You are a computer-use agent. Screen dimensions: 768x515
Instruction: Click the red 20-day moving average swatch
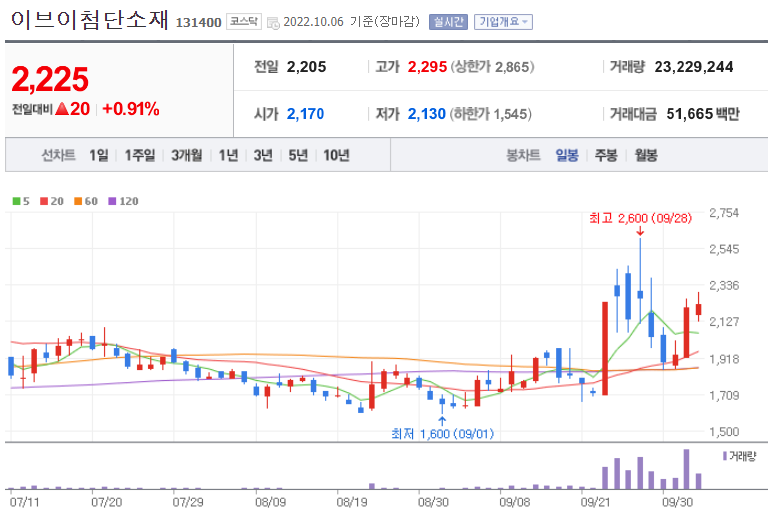44,201
